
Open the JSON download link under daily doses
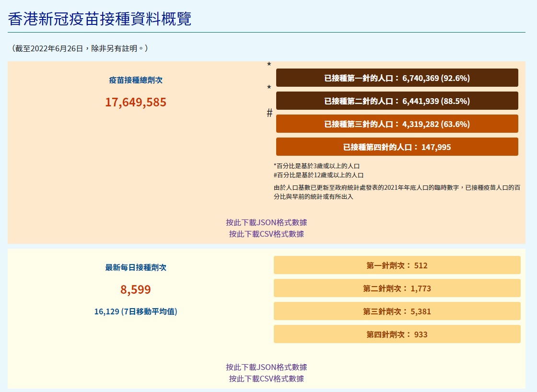click(x=267, y=367)
